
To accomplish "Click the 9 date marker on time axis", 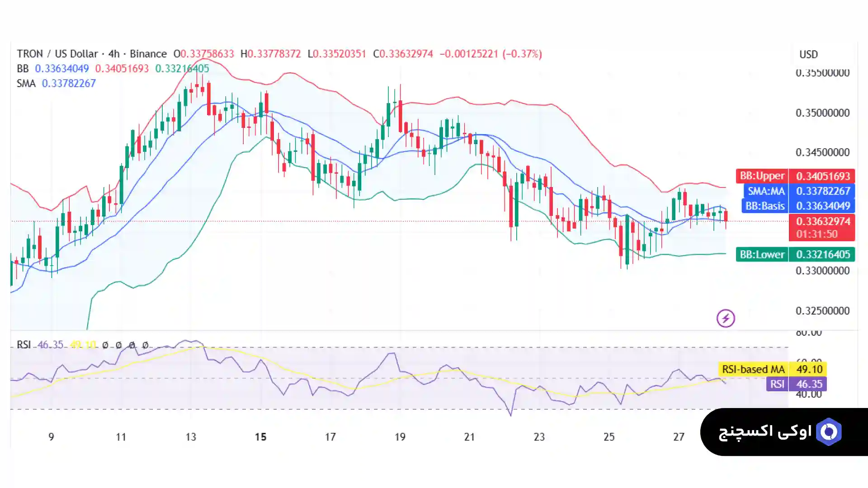I will pos(51,437).
